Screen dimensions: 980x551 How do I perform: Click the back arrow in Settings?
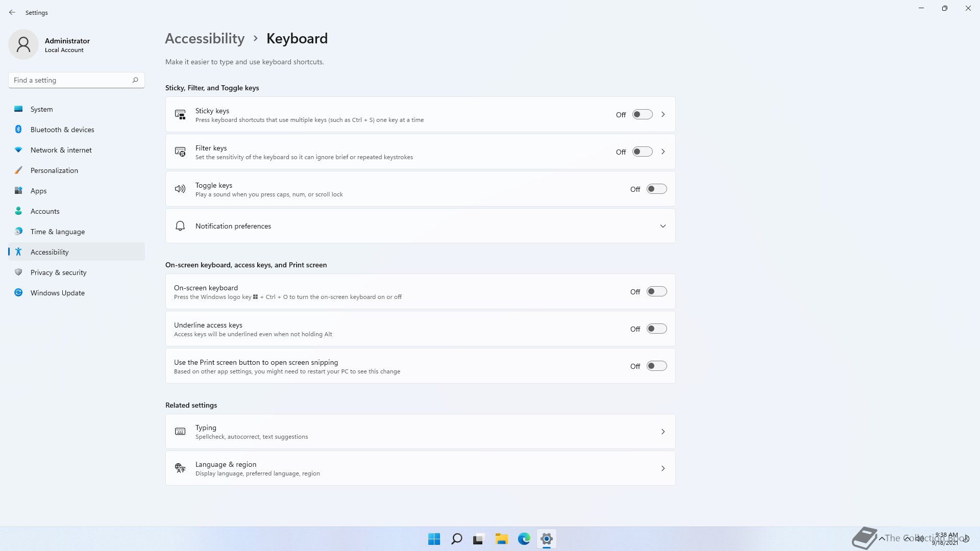pyautogui.click(x=12, y=12)
